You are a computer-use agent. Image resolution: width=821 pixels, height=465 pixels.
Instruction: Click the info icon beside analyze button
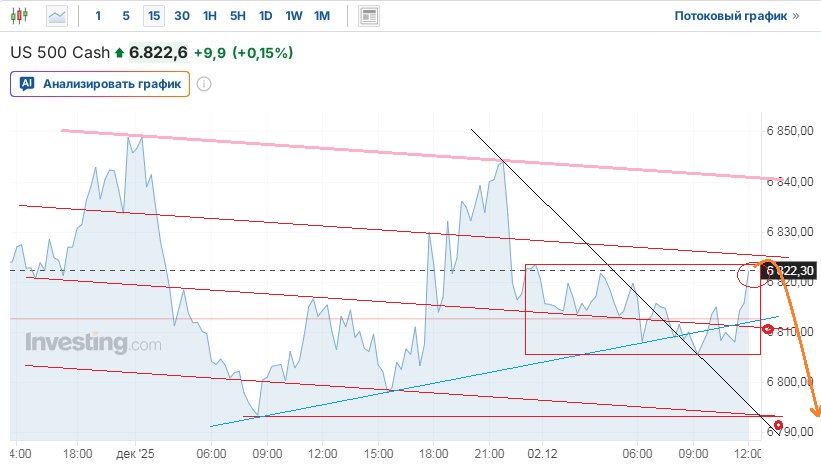[x=204, y=84]
